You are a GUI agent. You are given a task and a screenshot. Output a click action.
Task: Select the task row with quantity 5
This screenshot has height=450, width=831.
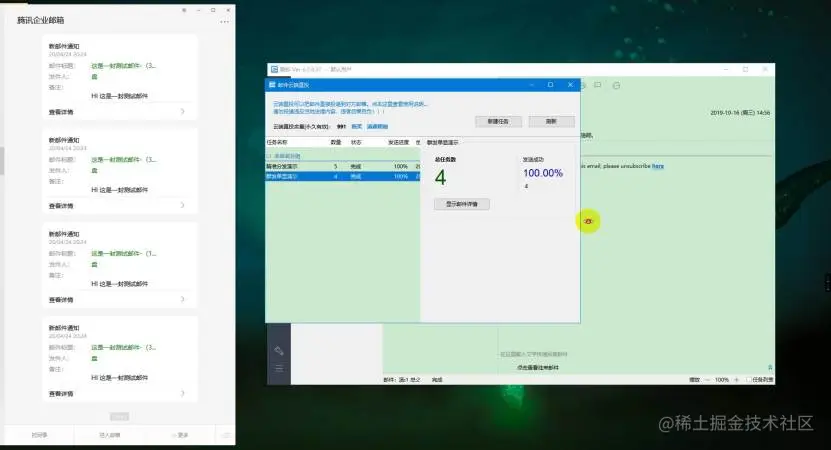click(x=343, y=166)
